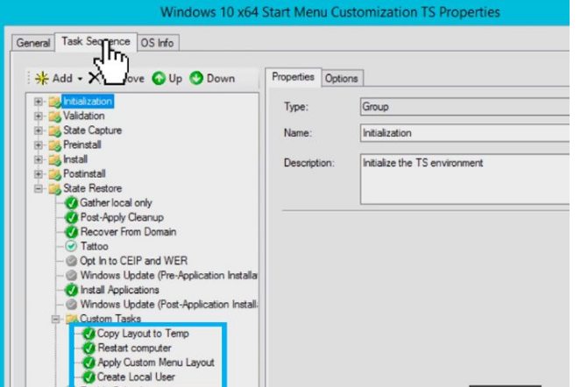Screen dimensions: 588x387
Task: Select the Preinstall tree item
Action: coord(82,145)
